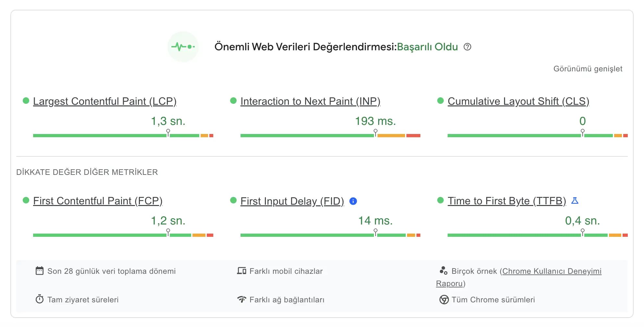Click the CLS distribution bar marker
The image size is (644, 327).
(x=583, y=133)
